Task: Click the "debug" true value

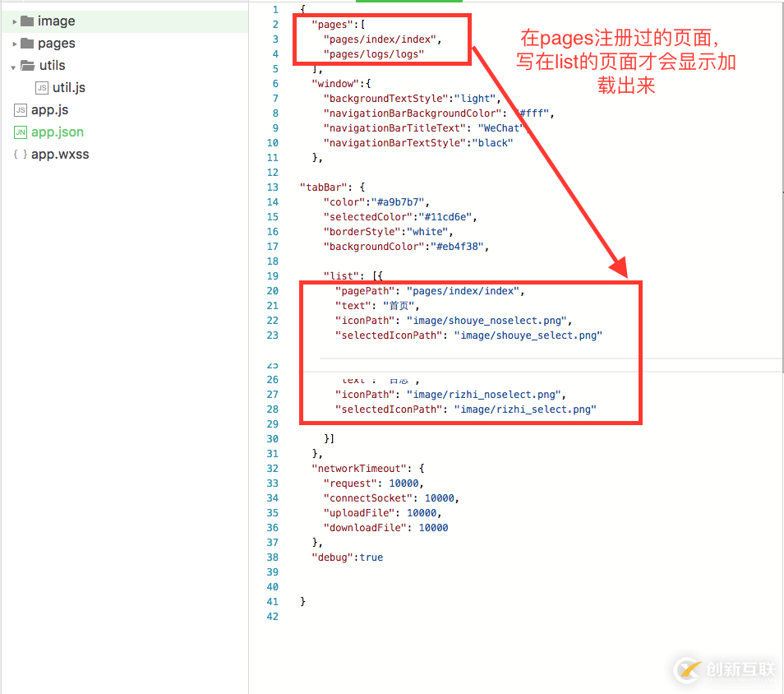Action: (371, 558)
